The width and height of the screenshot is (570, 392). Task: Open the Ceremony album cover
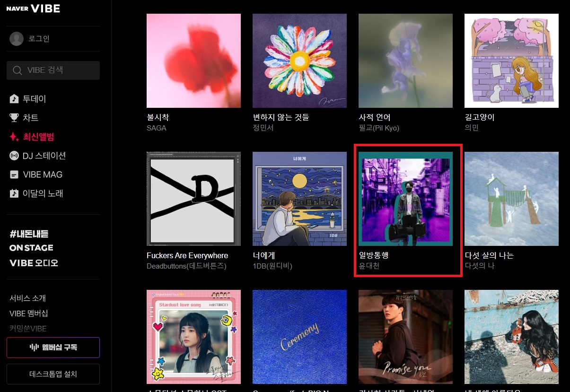pyautogui.click(x=299, y=337)
